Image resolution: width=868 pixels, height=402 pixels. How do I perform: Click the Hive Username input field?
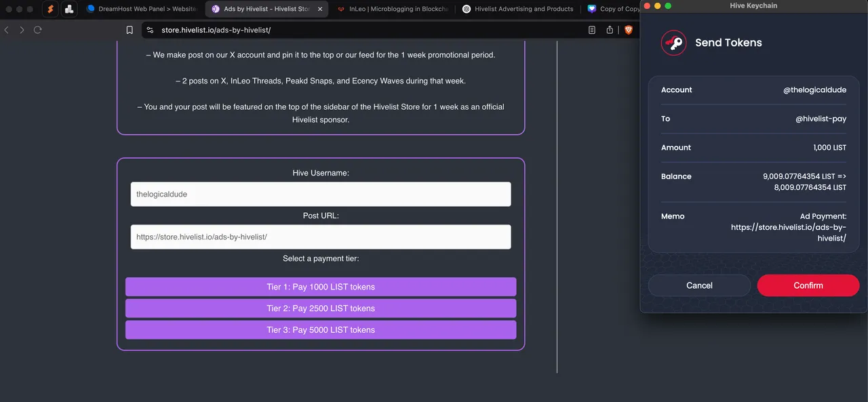coord(321,194)
